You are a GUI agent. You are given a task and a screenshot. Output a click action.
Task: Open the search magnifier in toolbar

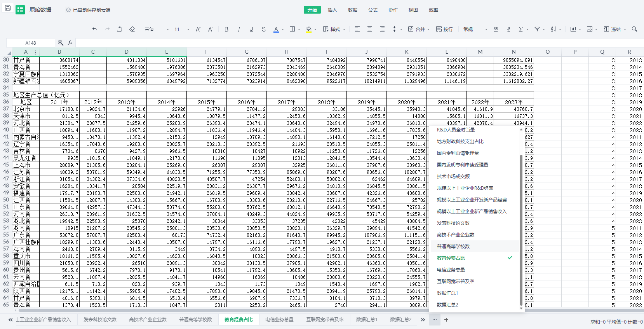point(634,29)
